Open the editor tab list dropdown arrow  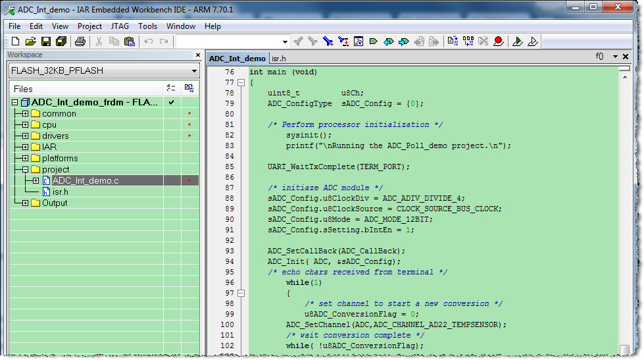pyautogui.click(x=615, y=57)
